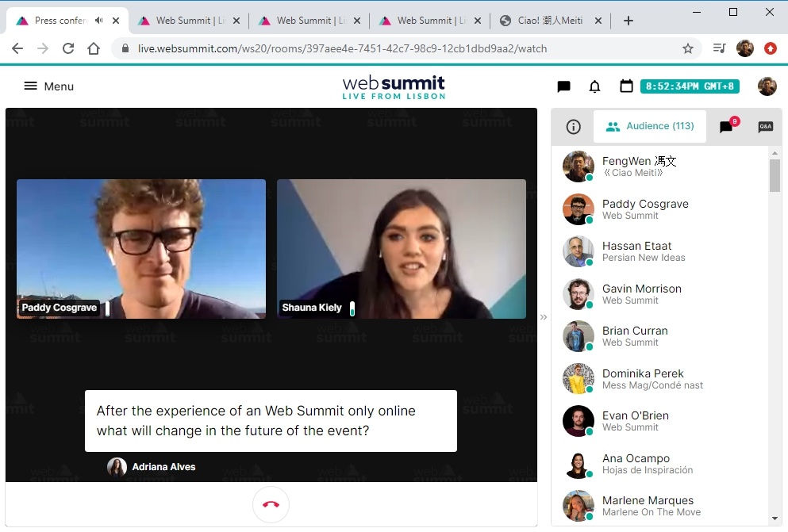Click Shauna Kiely's video thumbnail
The height and width of the screenshot is (532, 788).
pos(401,248)
